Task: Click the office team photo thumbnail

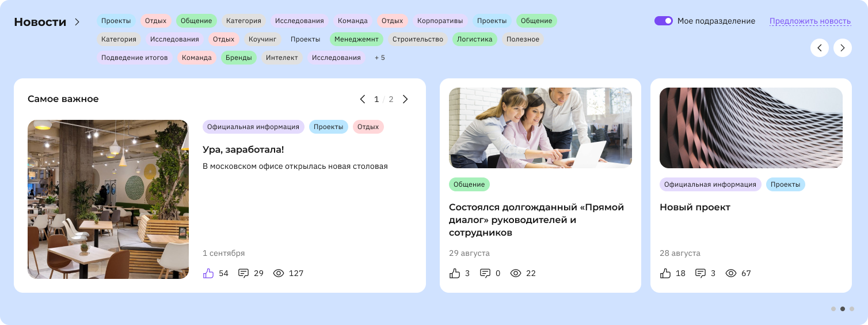Action: [x=540, y=128]
